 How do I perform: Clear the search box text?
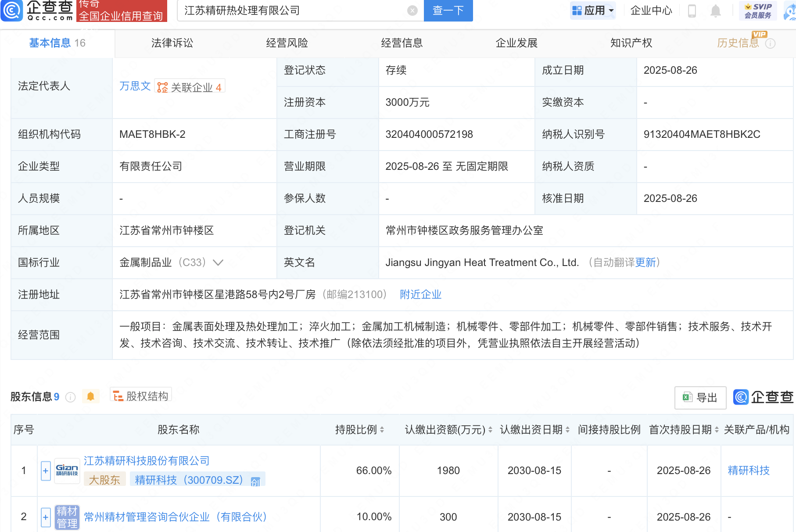[412, 11]
